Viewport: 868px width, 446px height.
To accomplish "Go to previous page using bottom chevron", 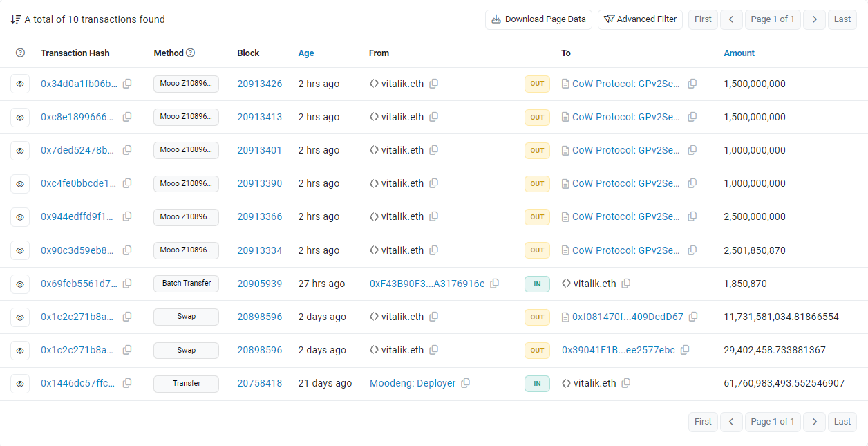I will pos(731,422).
